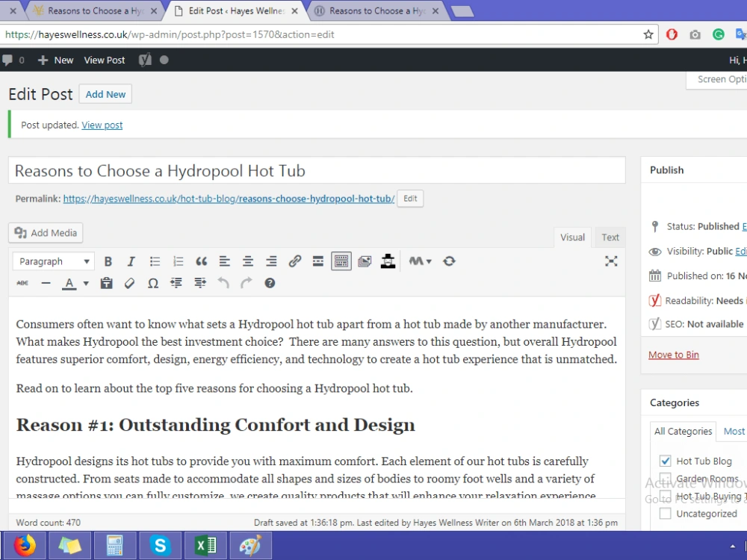Toggle bold formatting in editor toolbar
Screen dimensions: 747x560
point(108,261)
